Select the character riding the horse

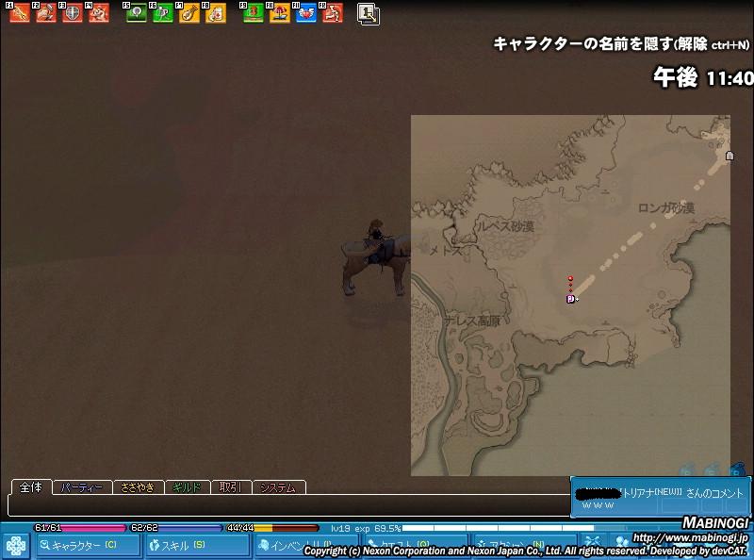point(375,257)
